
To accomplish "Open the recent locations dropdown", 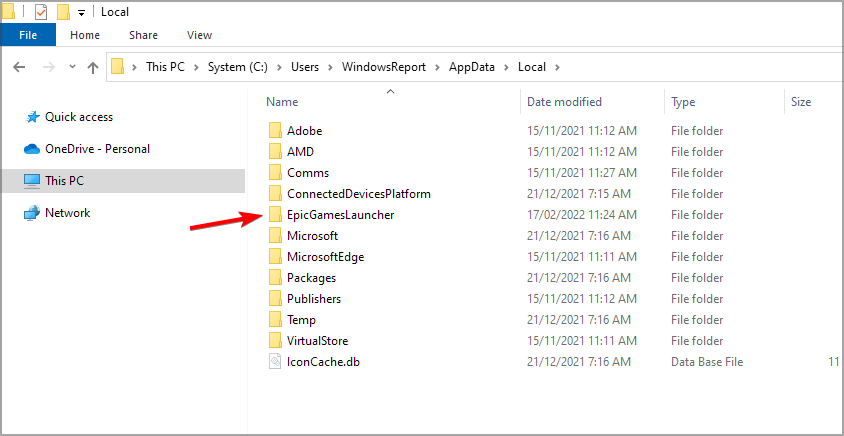I will [x=72, y=68].
